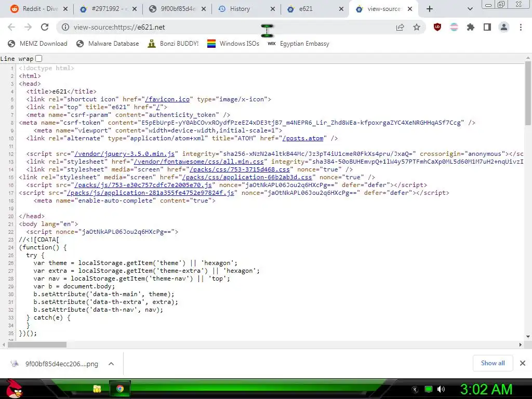This screenshot has height=399, width=532.
Task: Close the view-source tab
Action: [410, 9]
